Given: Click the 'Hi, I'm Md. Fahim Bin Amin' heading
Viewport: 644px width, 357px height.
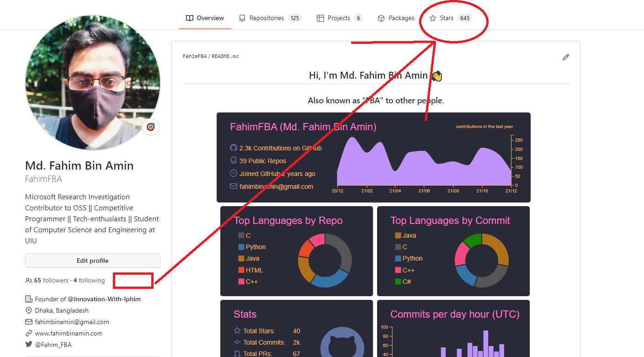Looking at the screenshot, I should coord(368,75).
